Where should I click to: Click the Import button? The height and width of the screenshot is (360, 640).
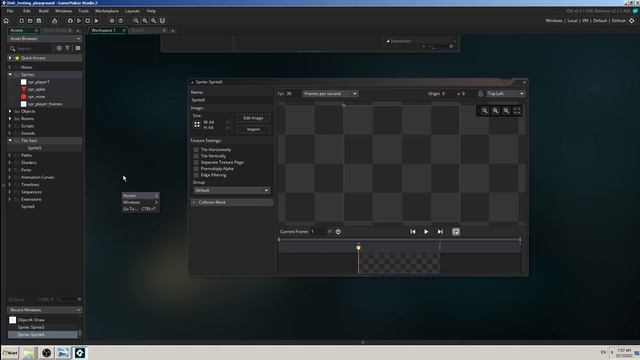tap(253, 130)
